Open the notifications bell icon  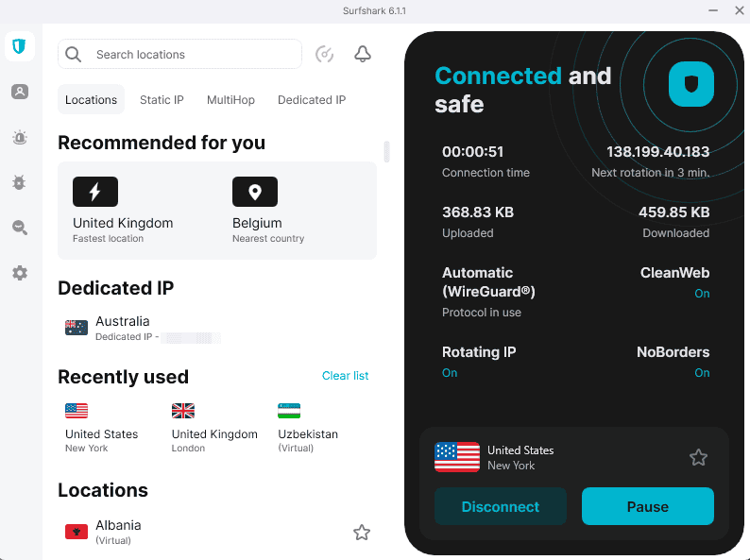[x=362, y=55]
